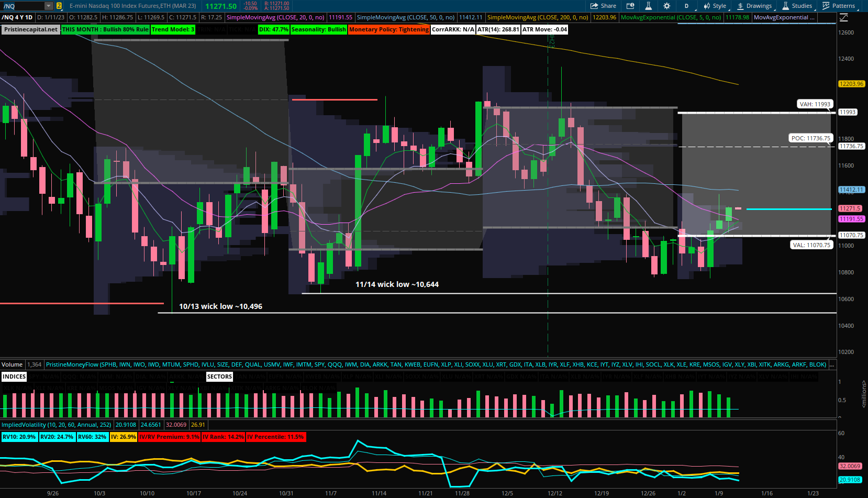Open chart settings gear icon
Screen dimensions: 868x498
tap(666, 6)
